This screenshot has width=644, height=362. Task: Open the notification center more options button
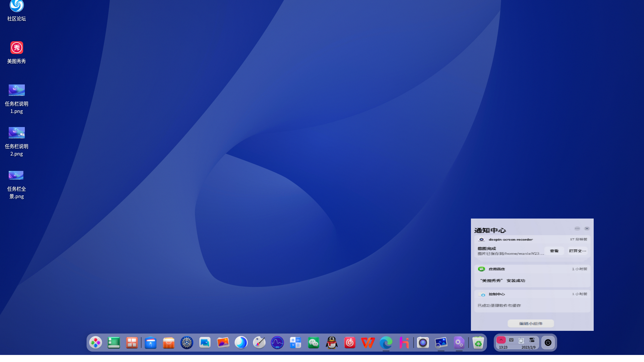[x=577, y=229]
